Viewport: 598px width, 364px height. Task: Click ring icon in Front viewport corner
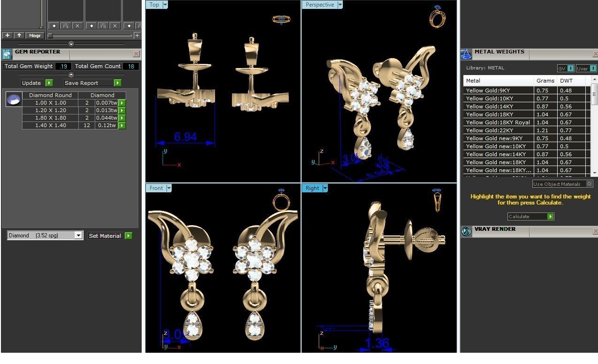281,200
